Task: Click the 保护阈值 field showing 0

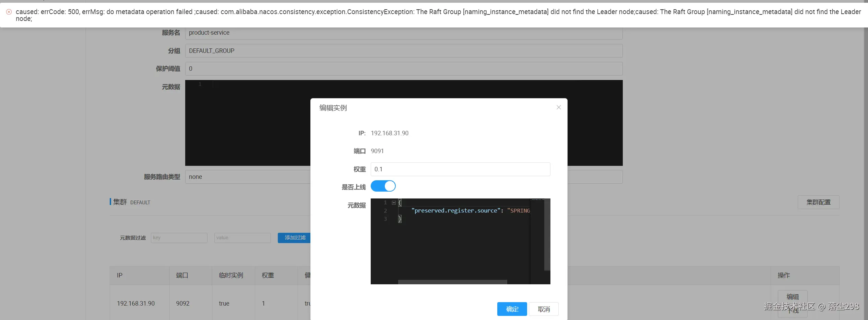Action: pos(404,69)
